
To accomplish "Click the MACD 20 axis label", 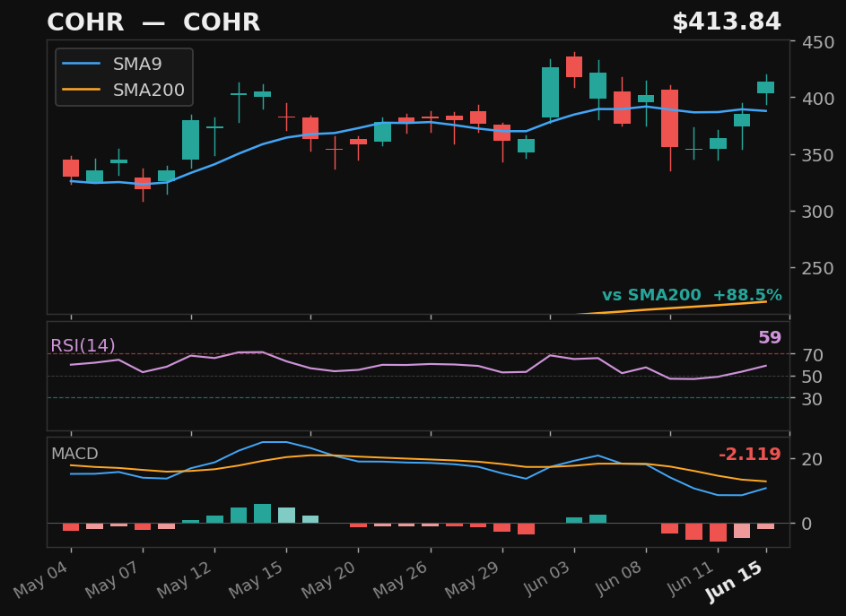I will point(812,459).
